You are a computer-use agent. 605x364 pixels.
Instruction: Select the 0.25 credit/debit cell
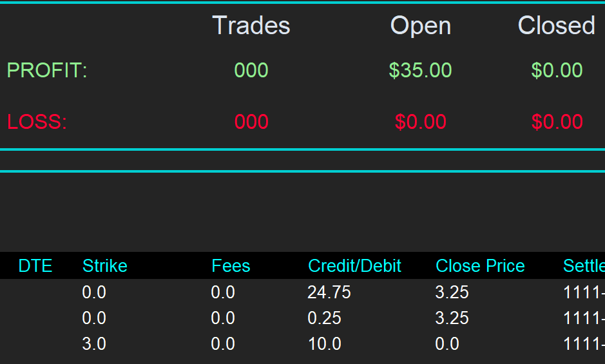click(x=325, y=318)
